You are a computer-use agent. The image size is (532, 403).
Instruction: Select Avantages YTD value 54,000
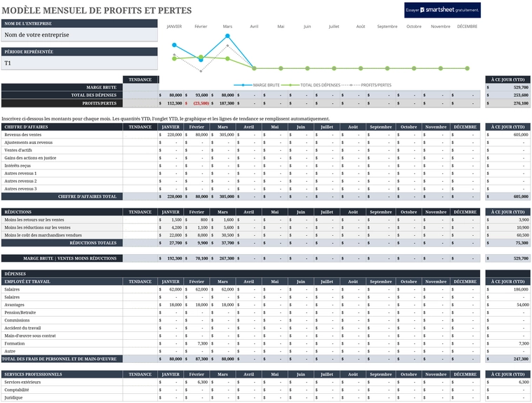coord(508,305)
